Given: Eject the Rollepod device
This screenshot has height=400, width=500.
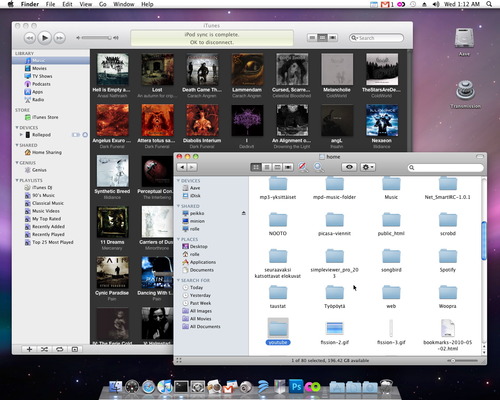Looking at the screenshot, I should [85, 135].
